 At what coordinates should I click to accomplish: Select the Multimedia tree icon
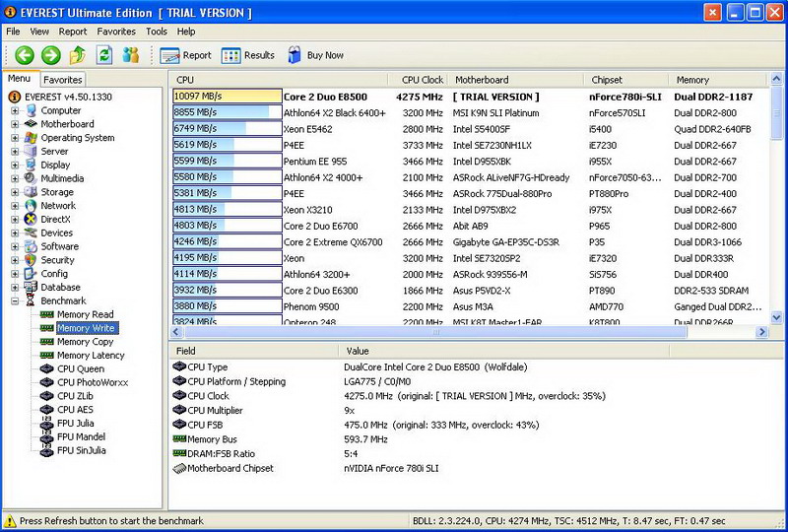[32, 178]
